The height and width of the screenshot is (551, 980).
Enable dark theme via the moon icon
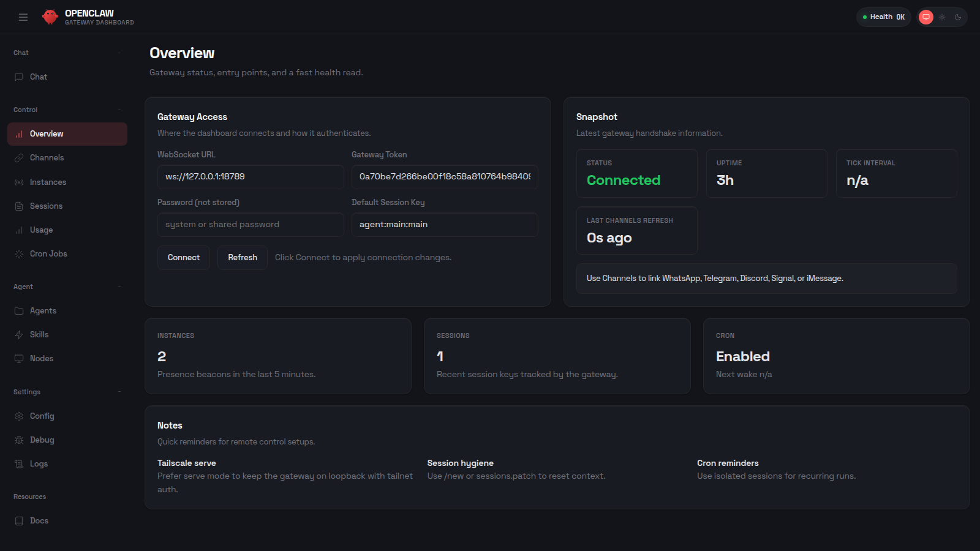click(957, 17)
